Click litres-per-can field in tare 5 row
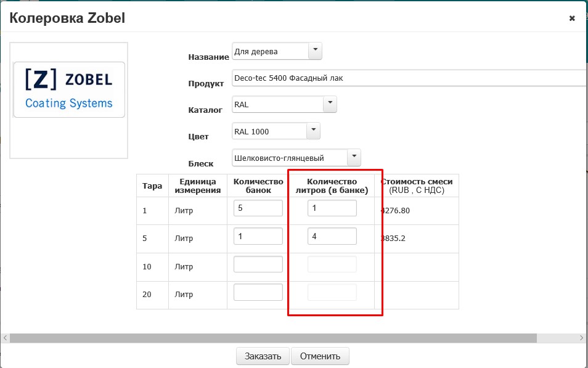588x368 pixels. click(x=332, y=236)
